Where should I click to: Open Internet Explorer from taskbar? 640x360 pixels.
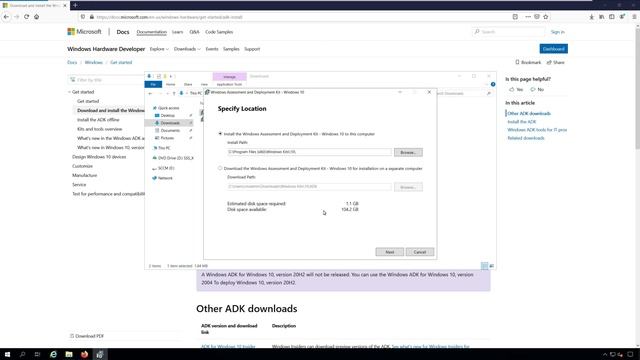(53, 354)
